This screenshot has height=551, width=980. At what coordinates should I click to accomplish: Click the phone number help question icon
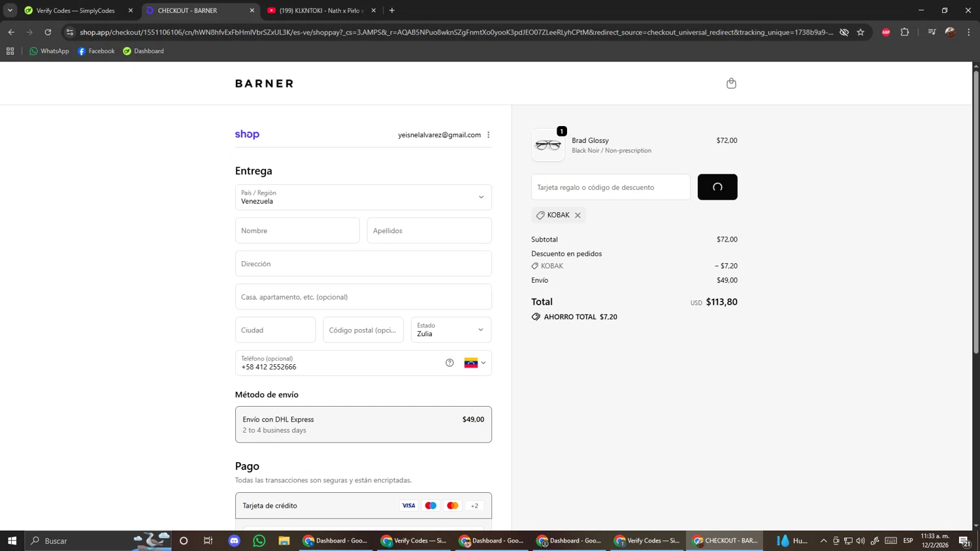pos(449,363)
